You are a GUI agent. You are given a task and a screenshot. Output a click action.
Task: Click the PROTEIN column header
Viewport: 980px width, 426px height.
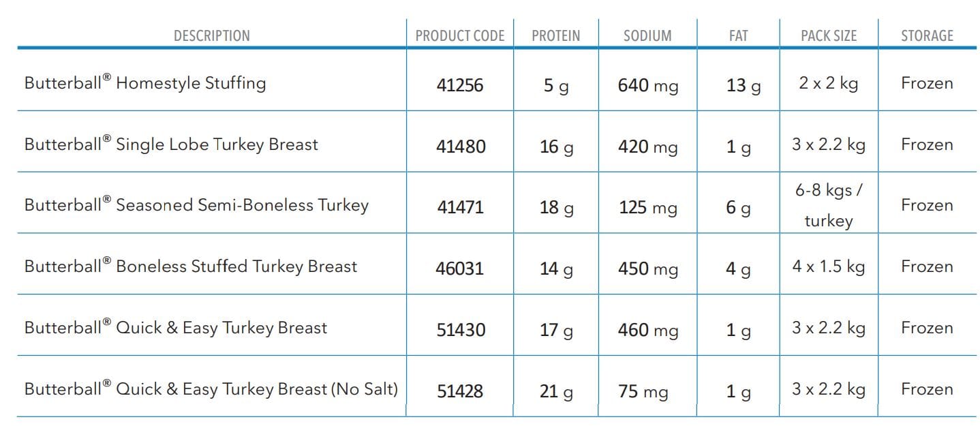click(556, 35)
